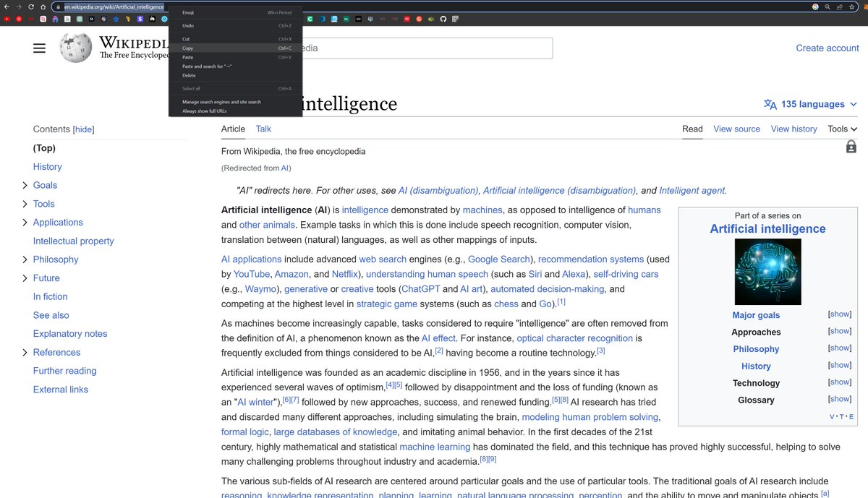Expand the References section in contents
This screenshot has height=498, width=868.
pos(25,353)
